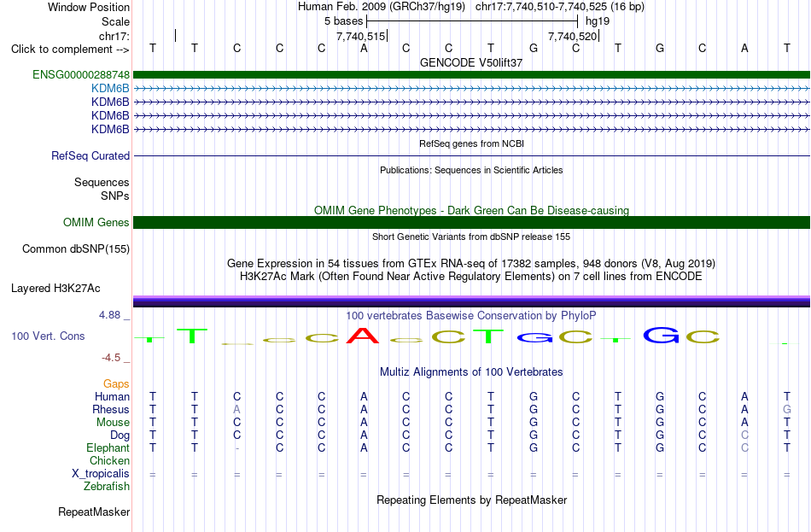
Task: Open '100 vertebrates Basewise Conservation by PhyloP' title
Action: coord(471,316)
